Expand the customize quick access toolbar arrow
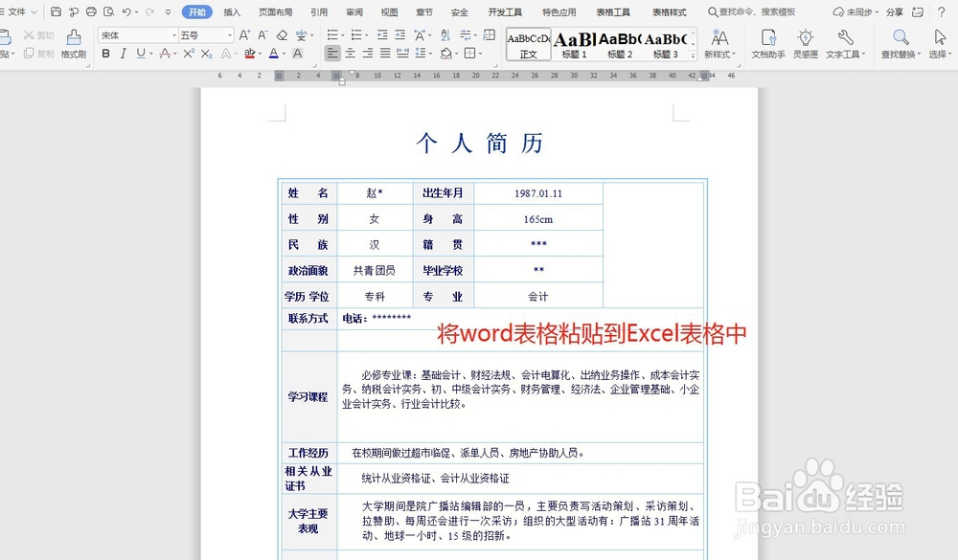958x560 pixels. point(168,11)
